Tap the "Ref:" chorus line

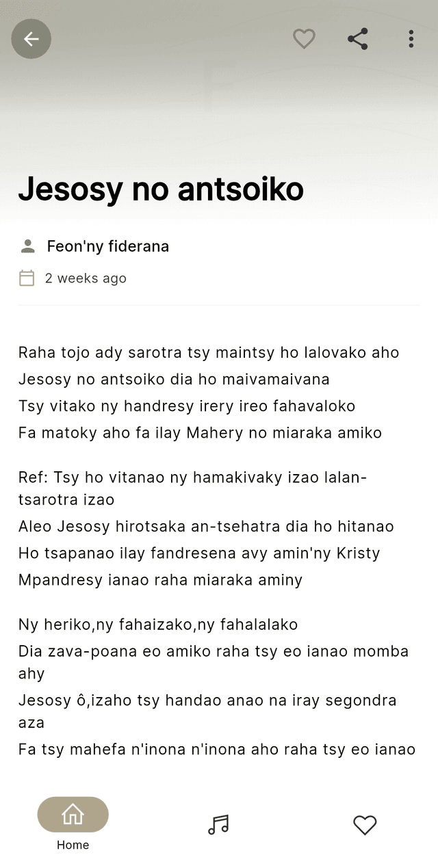coord(192,488)
